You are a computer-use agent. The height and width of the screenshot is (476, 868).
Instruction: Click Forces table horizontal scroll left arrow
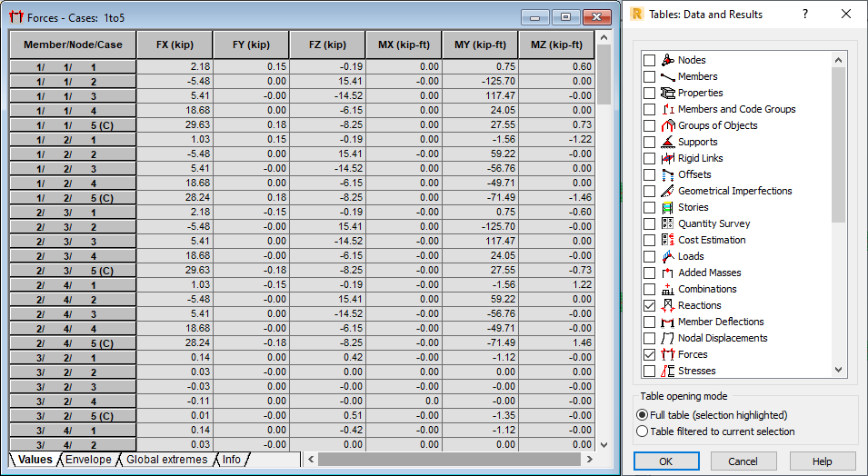point(311,460)
